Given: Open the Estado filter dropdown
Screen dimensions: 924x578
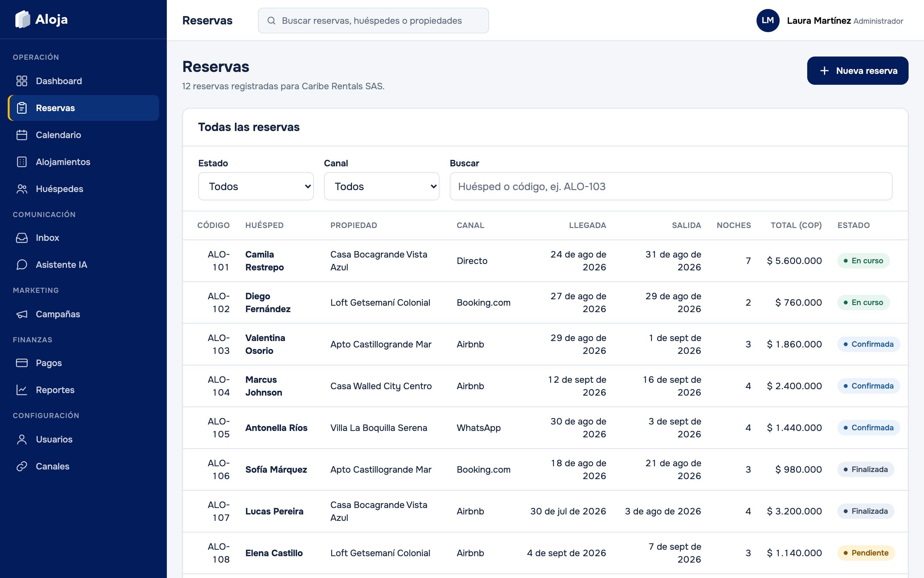Looking at the screenshot, I should [256, 186].
